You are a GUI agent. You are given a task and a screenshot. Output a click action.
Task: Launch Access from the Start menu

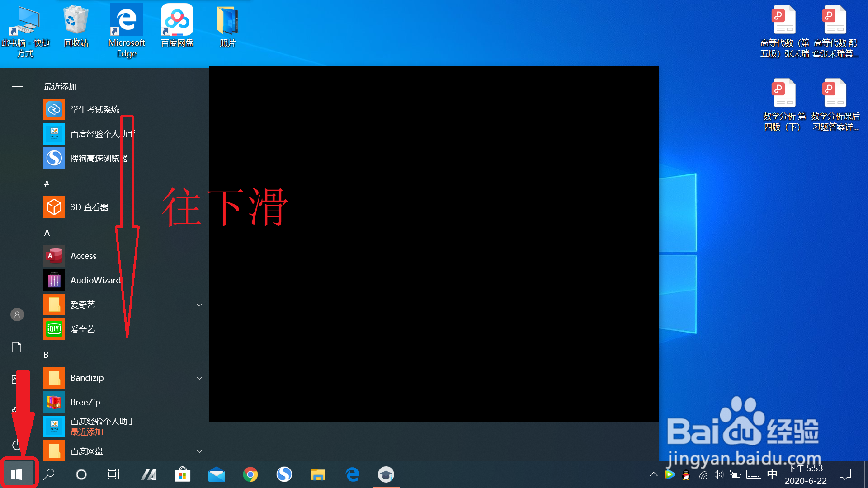coord(83,256)
